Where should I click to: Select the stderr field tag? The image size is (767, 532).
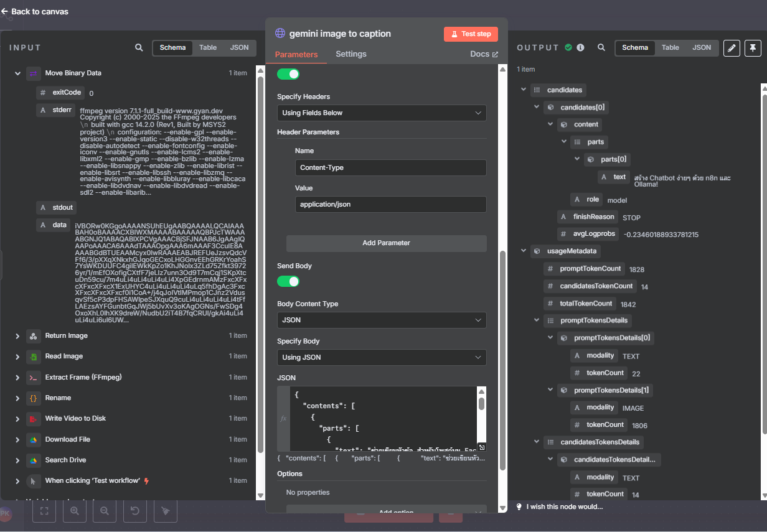(x=56, y=110)
